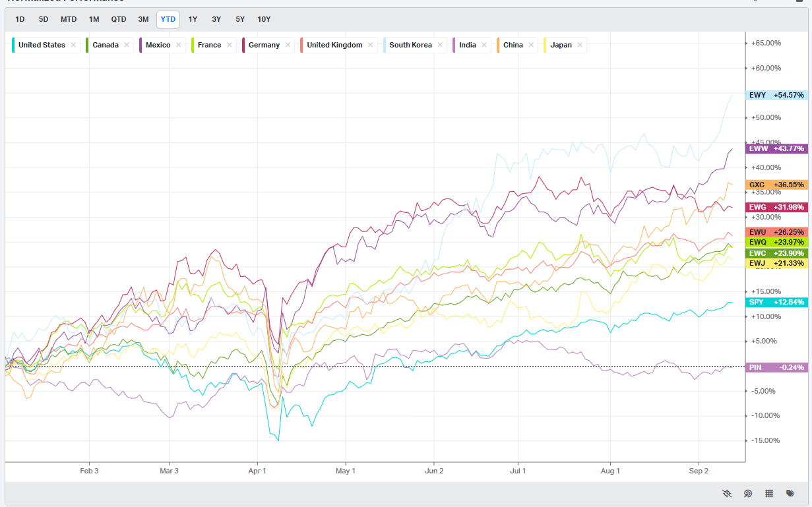Click the EWU +26.25% value tag
This screenshot has height=507, width=812.
tap(776, 232)
